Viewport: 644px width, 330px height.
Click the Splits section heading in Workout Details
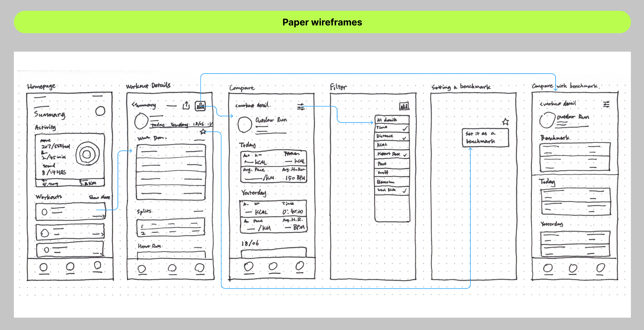[x=144, y=211]
